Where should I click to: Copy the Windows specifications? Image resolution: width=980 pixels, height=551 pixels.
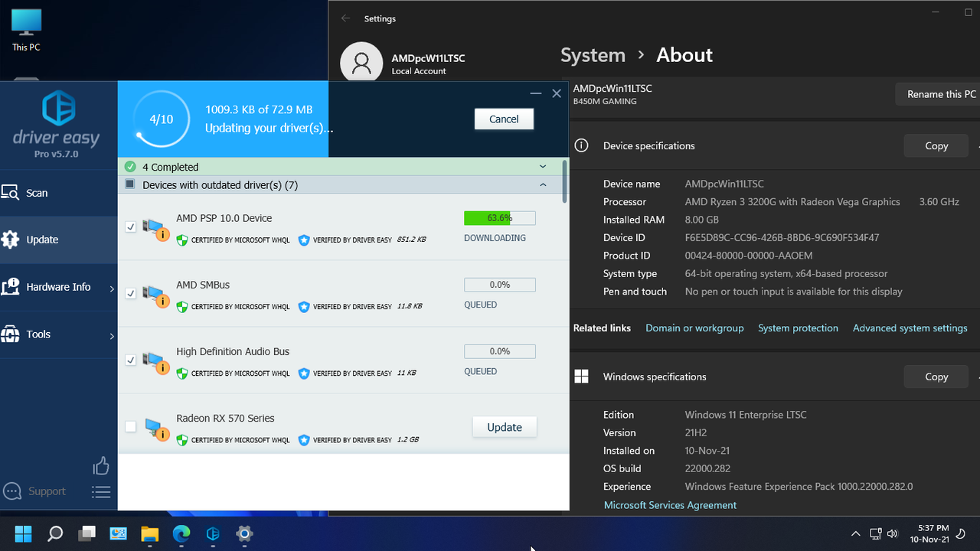click(x=936, y=377)
